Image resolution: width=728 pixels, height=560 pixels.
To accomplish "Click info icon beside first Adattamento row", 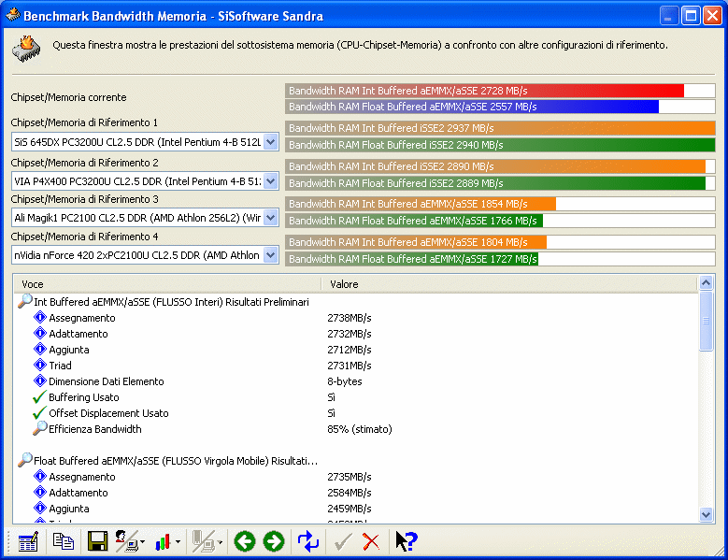I will coord(40,333).
